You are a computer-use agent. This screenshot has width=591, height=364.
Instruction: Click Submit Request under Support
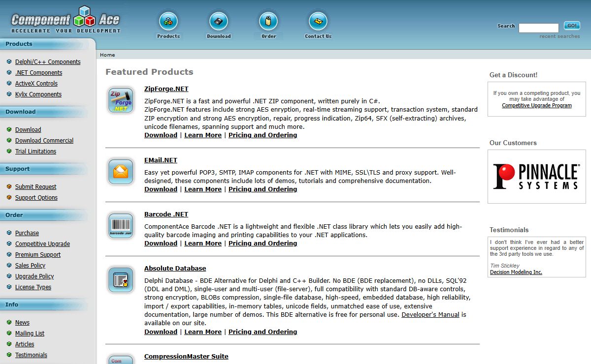(x=35, y=187)
